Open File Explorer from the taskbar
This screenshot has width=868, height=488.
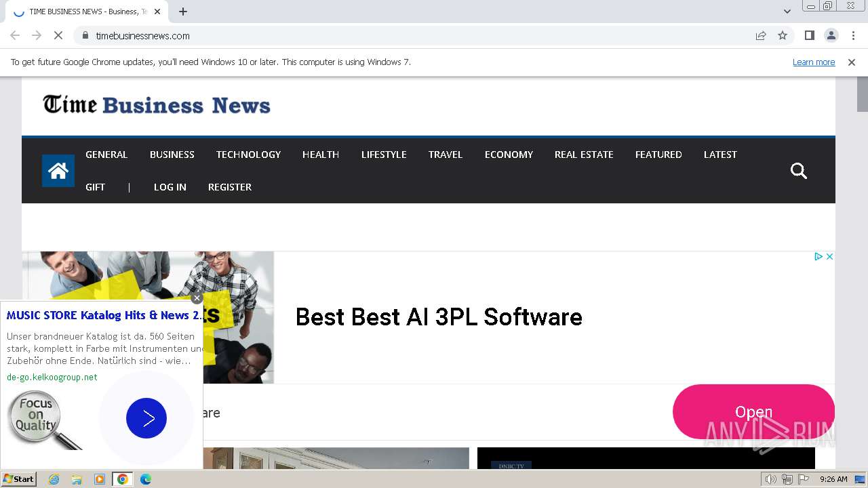pyautogui.click(x=77, y=479)
